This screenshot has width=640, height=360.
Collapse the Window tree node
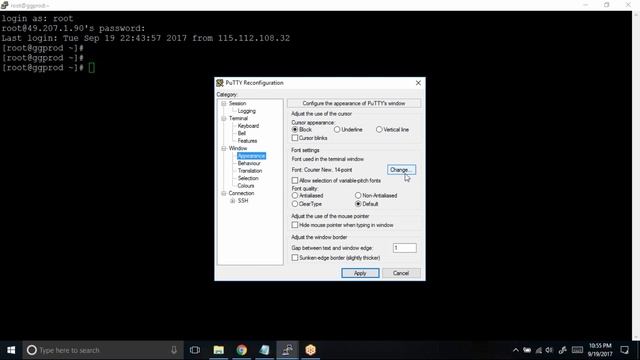(x=224, y=148)
